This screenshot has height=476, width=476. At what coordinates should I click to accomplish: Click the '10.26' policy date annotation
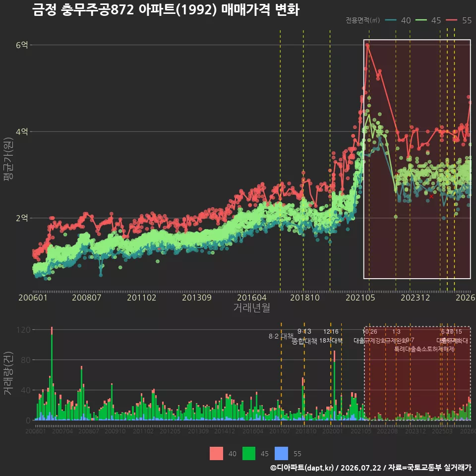[370, 332]
